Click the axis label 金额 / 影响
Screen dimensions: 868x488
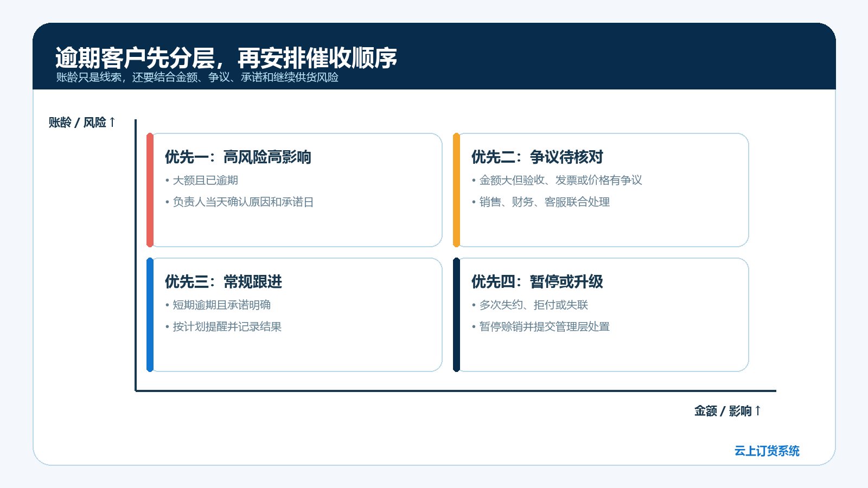(x=727, y=411)
